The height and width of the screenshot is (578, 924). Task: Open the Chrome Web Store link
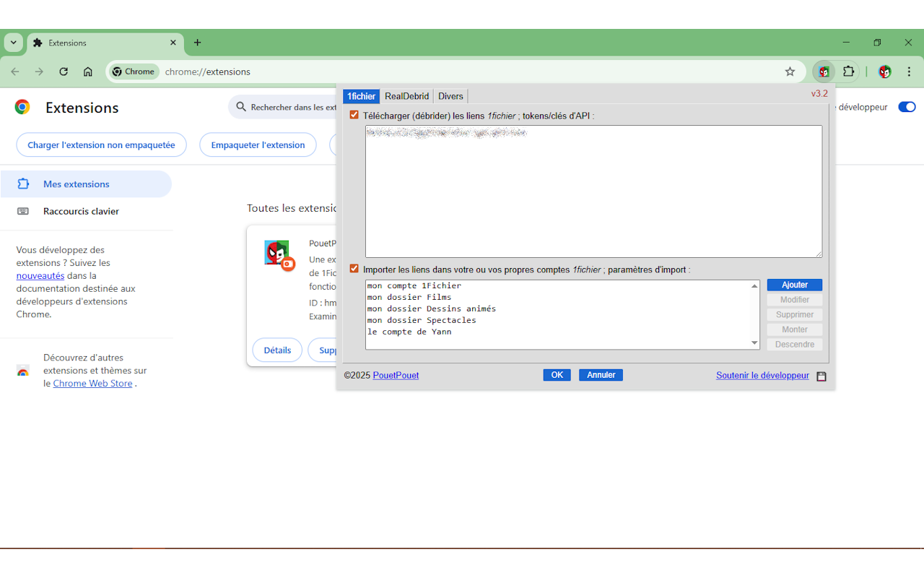coord(92,384)
